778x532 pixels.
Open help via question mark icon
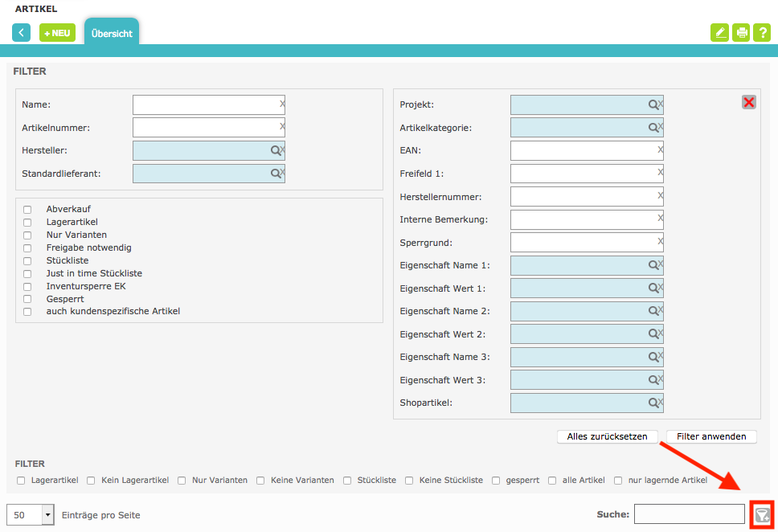coord(762,33)
